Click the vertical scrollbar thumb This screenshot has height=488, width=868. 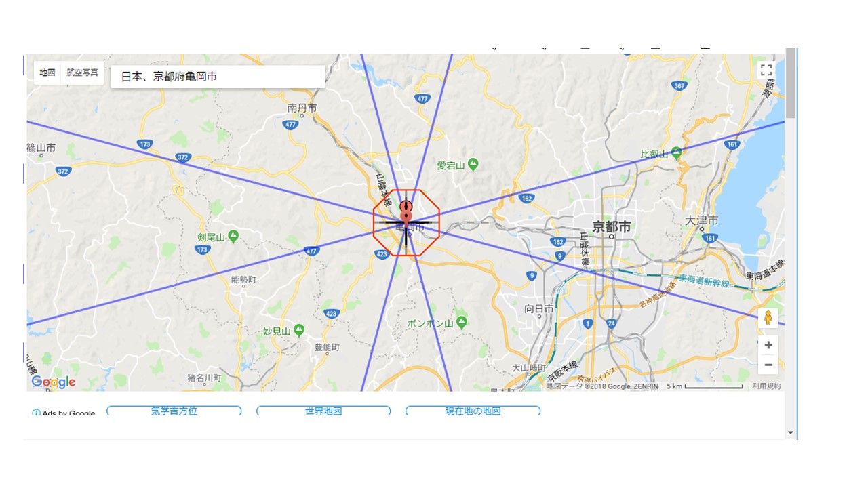pos(791,83)
